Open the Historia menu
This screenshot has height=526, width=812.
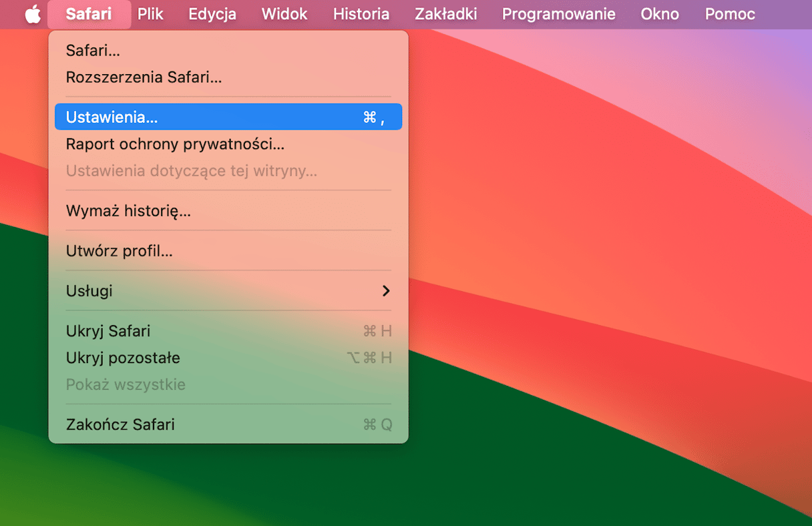click(361, 14)
